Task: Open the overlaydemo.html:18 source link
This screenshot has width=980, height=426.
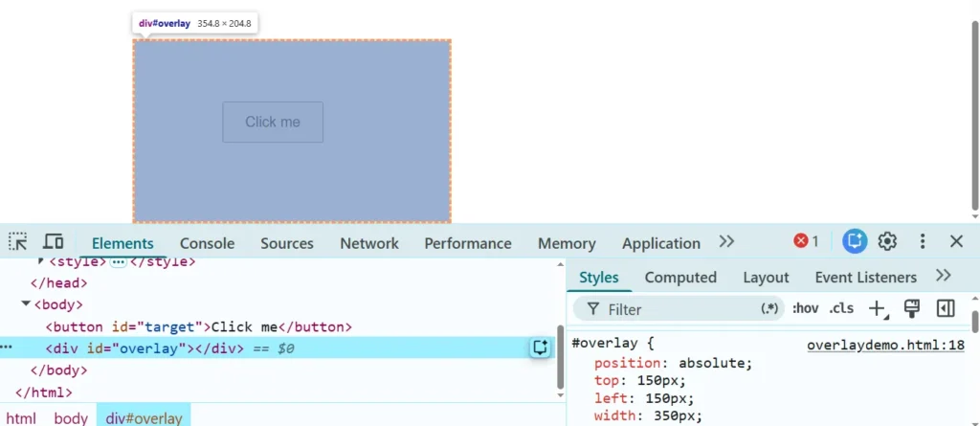Action: pyautogui.click(x=885, y=346)
